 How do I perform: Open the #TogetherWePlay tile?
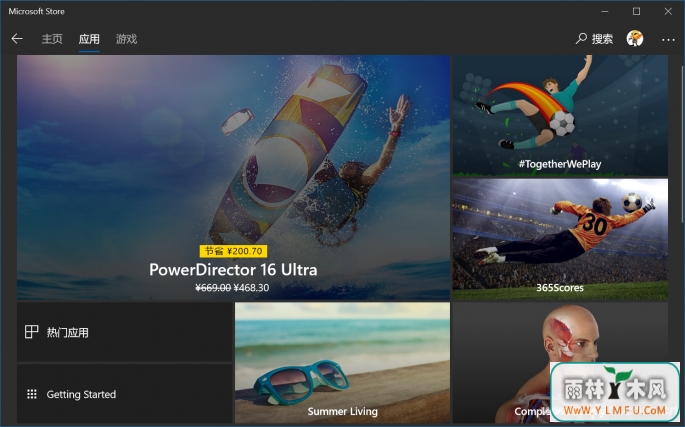(x=560, y=115)
